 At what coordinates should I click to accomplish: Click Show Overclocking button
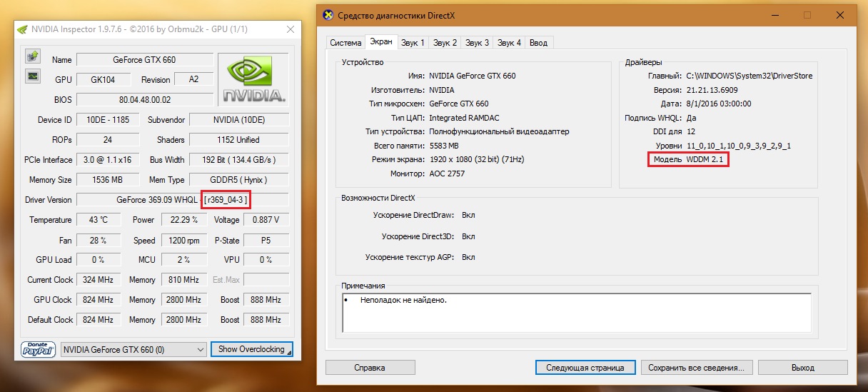(x=252, y=349)
